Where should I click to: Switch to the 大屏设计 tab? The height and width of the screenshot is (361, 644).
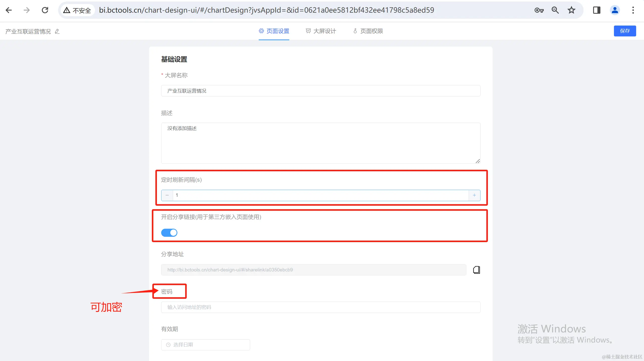321,31
